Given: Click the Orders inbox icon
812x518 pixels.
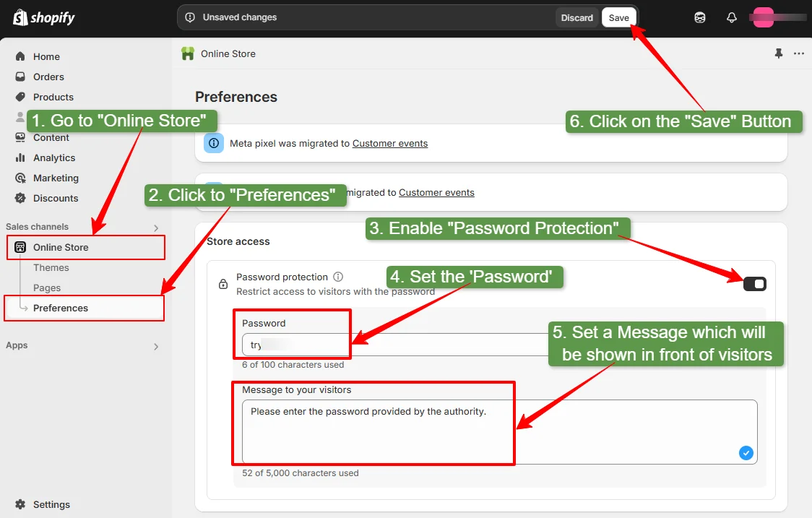Looking at the screenshot, I should (20, 76).
